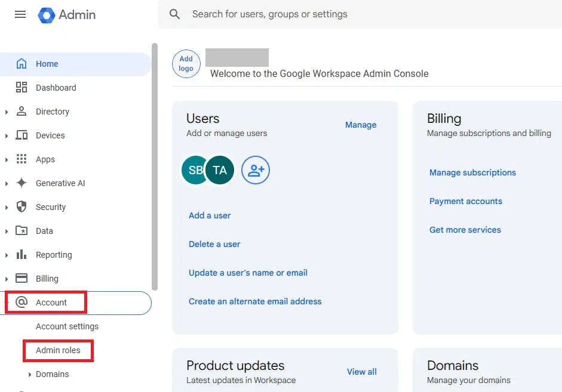Click the add user circle icon
The width and height of the screenshot is (562, 392).
tap(256, 170)
